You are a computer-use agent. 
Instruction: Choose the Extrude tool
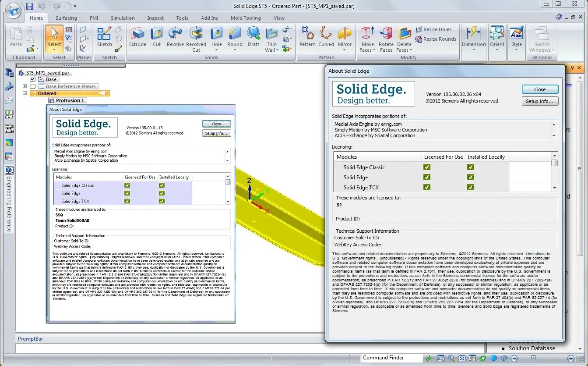(137, 36)
